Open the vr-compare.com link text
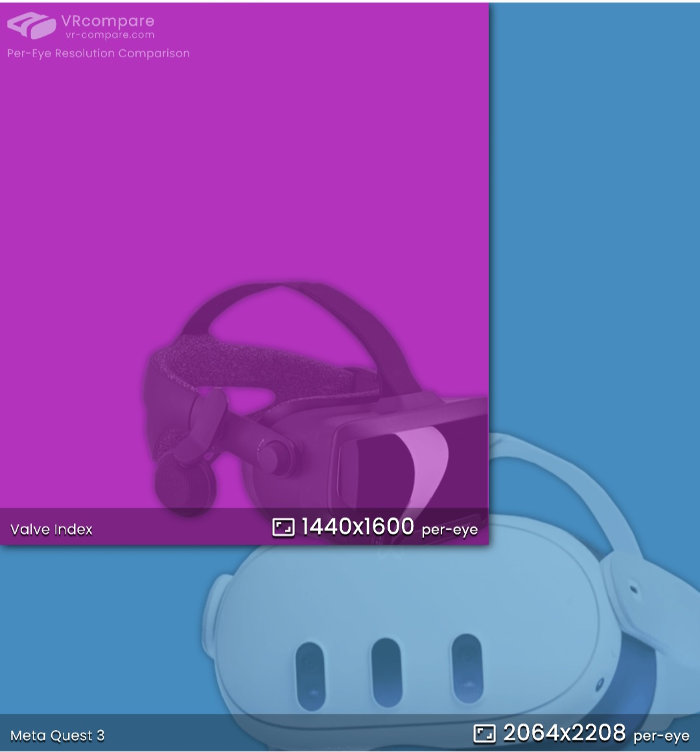Image resolution: width=700 pixels, height=752 pixels. pyautogui.click(x=110, y=34)
